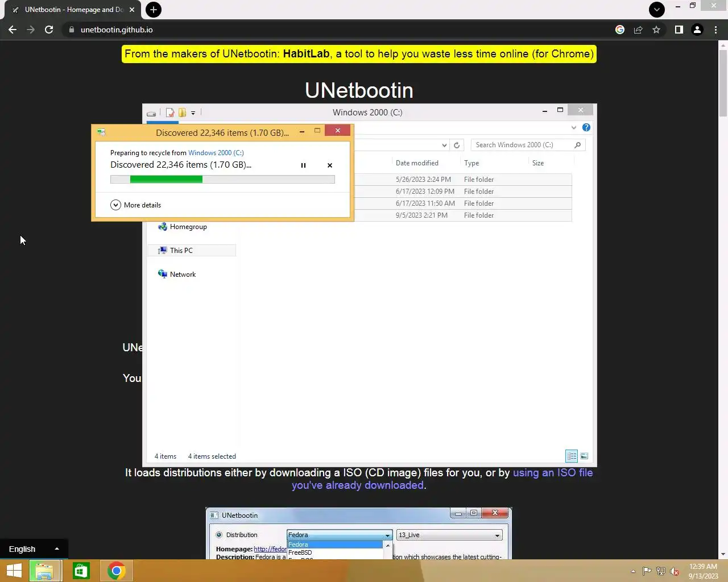The image size is (728, 582).
Task: Open Customize Quick Access Toolbar dropdown
Action: pyautogui.click(x=193, y=113)
